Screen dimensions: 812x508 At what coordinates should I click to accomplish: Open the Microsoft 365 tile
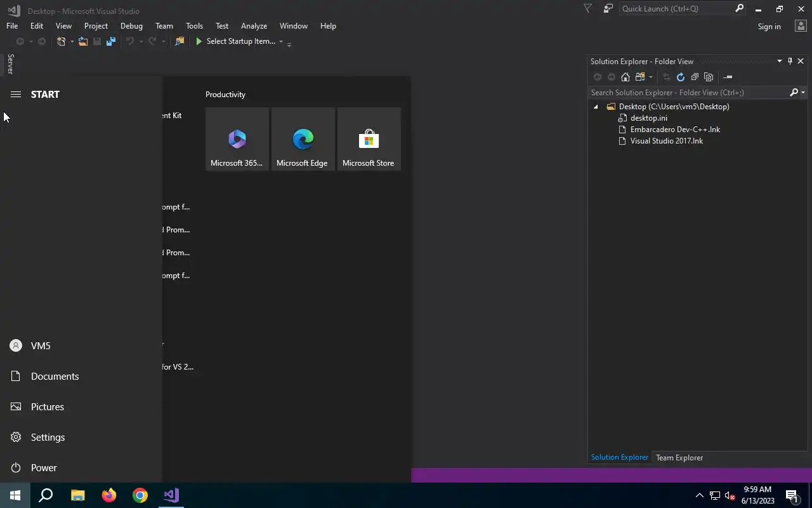click(x=237, y=139)
